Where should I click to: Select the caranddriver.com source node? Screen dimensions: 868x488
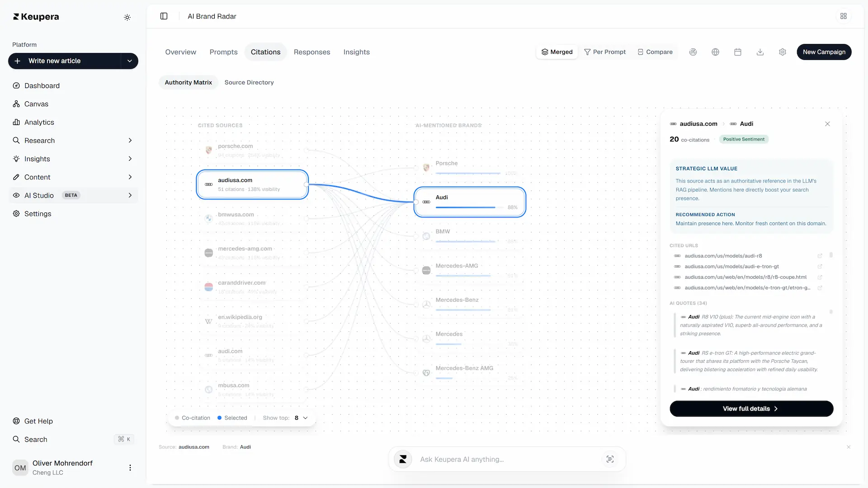tap(252, 287)
